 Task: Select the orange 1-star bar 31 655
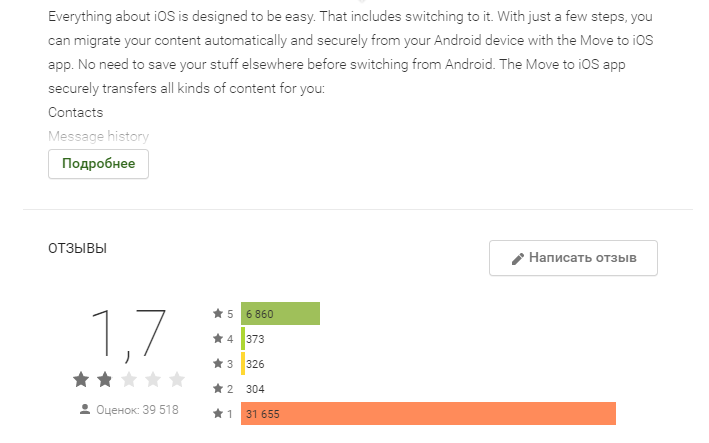[x=428, y=413]
